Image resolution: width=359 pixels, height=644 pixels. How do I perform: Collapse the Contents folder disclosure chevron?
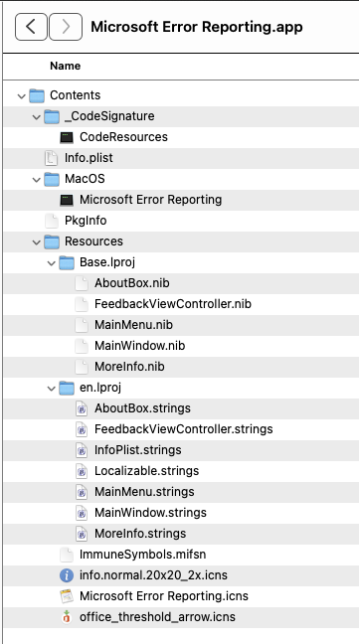click(21, 96)
